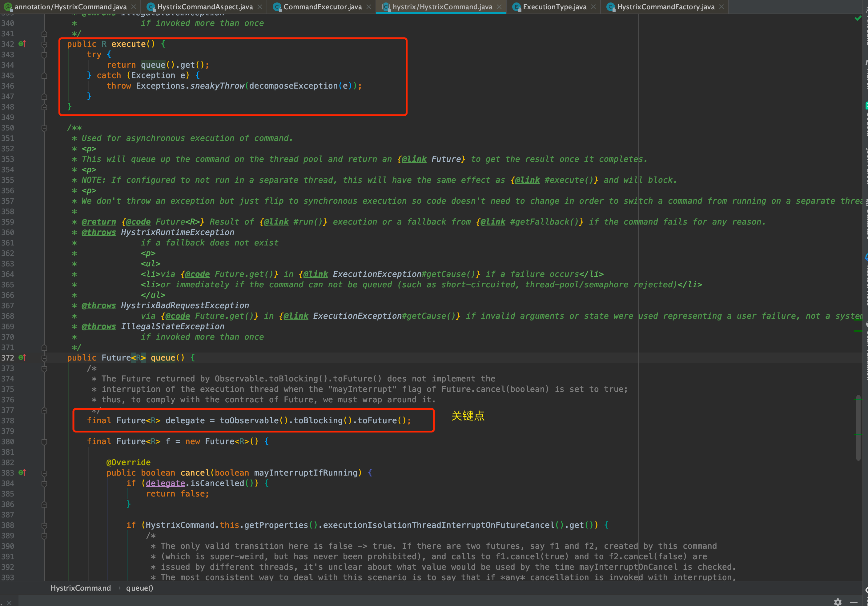868x606 pixels.
Task: Click green inspection checkmark at top right
Action: tap(858, 18)
